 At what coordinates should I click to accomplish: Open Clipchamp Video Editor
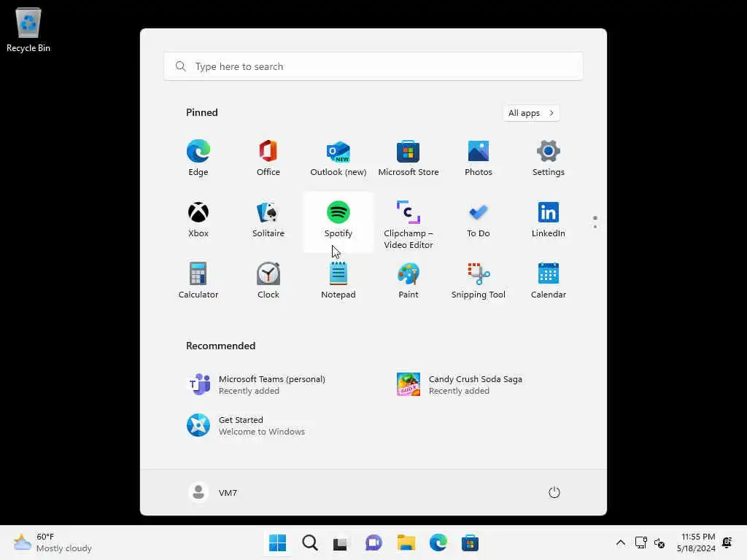point(409,225)
